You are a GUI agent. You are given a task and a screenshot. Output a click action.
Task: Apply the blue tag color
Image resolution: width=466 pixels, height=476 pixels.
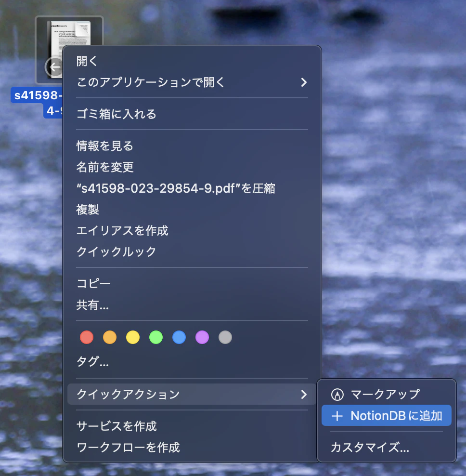[179, 337]
